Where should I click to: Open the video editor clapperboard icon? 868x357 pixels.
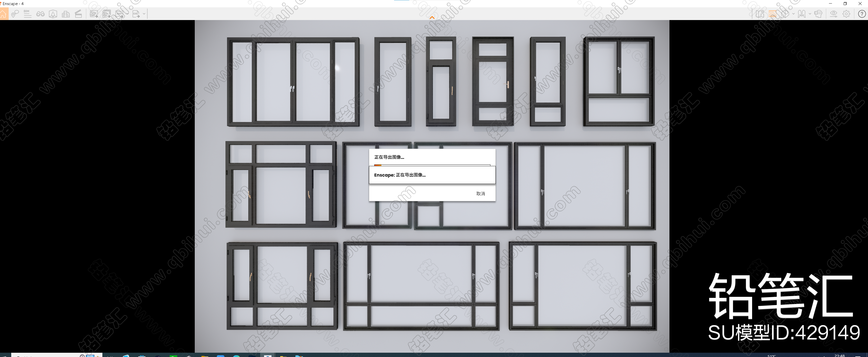click(79, 14)
